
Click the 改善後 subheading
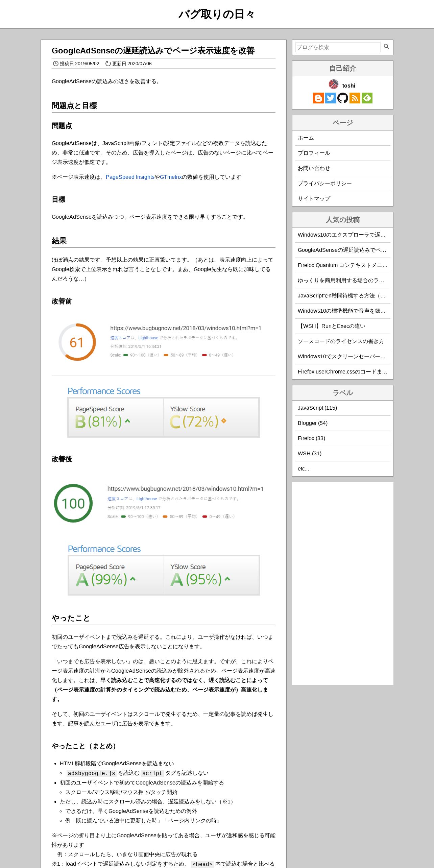[x=62, y=459]
